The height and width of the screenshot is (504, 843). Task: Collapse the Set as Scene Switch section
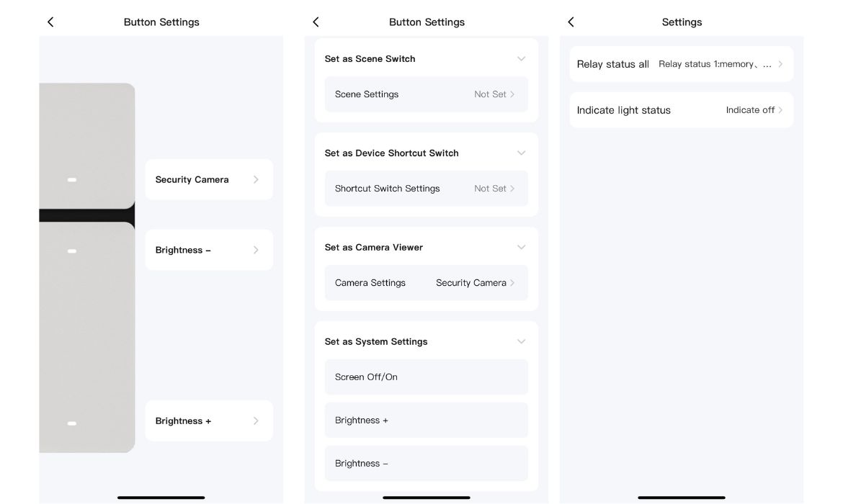(521, 59)
